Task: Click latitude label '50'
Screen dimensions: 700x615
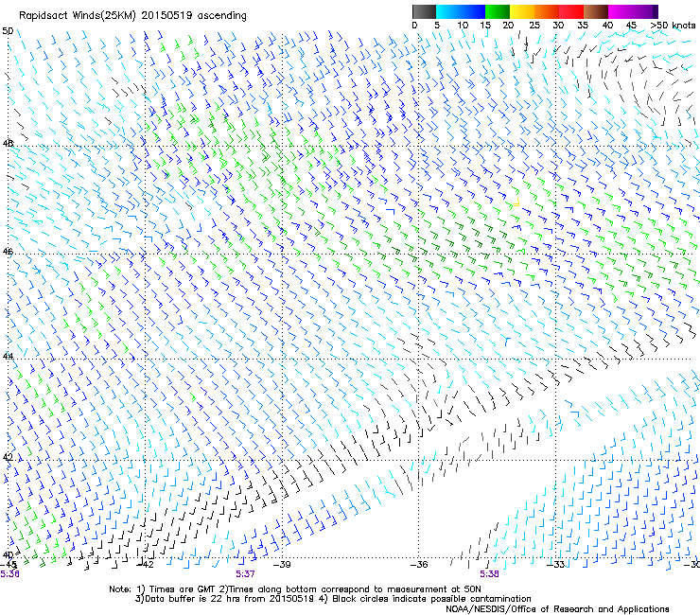Action: point(8,31)
